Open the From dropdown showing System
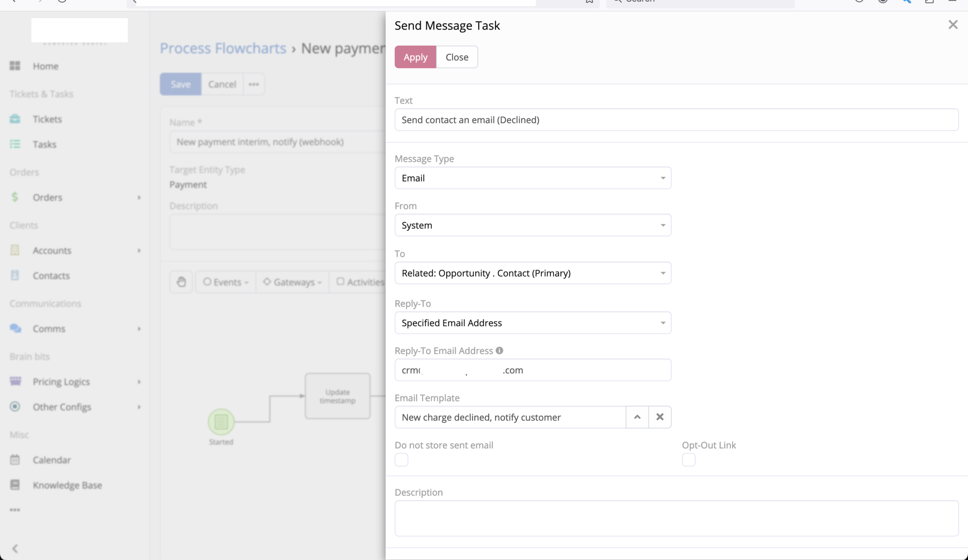Screen dimensions: 968x560 (x=533, y=225)
